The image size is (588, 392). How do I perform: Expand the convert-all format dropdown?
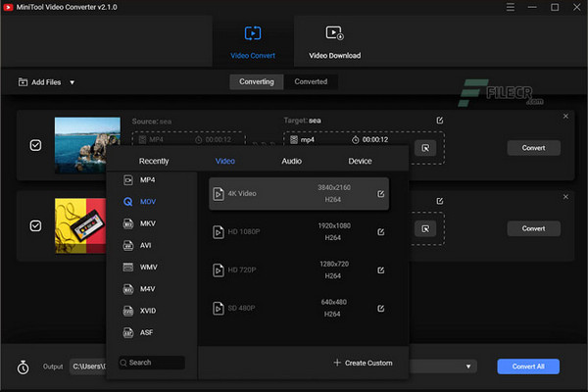468,367
